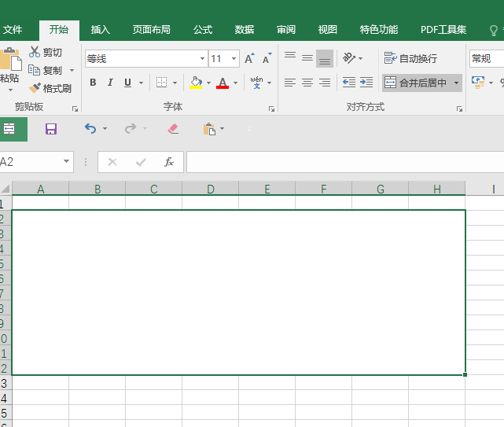Save workbook with purple floppy icon
The width and height of the screenshot is (504, 427).
click(51, 129)
